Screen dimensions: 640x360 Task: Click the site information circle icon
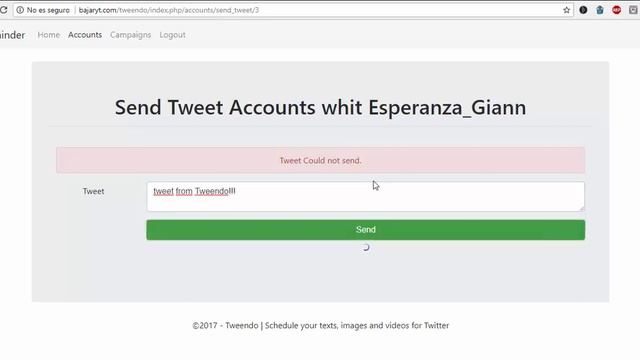(20, 10)
